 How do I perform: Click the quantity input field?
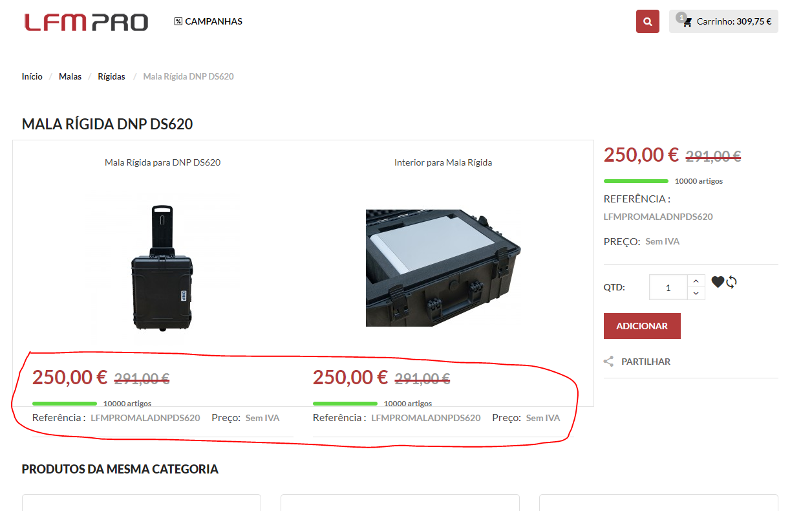(x=668, y=287)
